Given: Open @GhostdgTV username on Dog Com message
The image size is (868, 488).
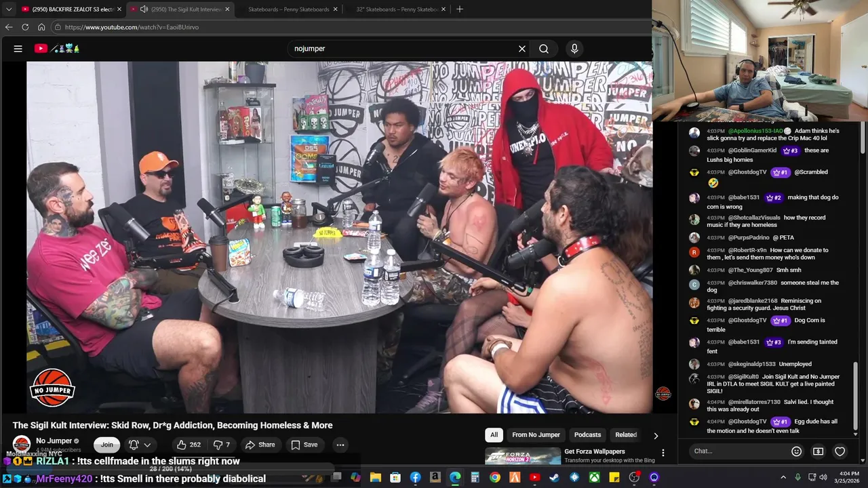Looking at the screenshot, I should click(x=747, y=321).
